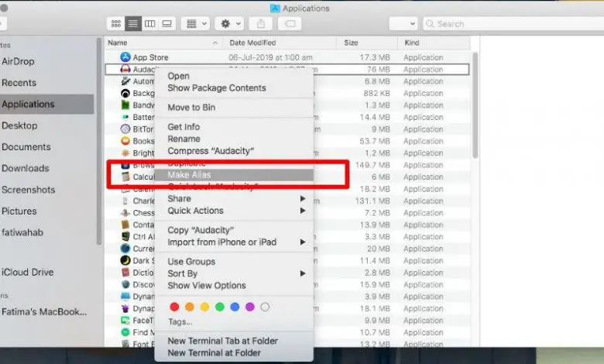Click the Edit Tags toolbar button
Screen dimensions: 604x364
(290, 24)
